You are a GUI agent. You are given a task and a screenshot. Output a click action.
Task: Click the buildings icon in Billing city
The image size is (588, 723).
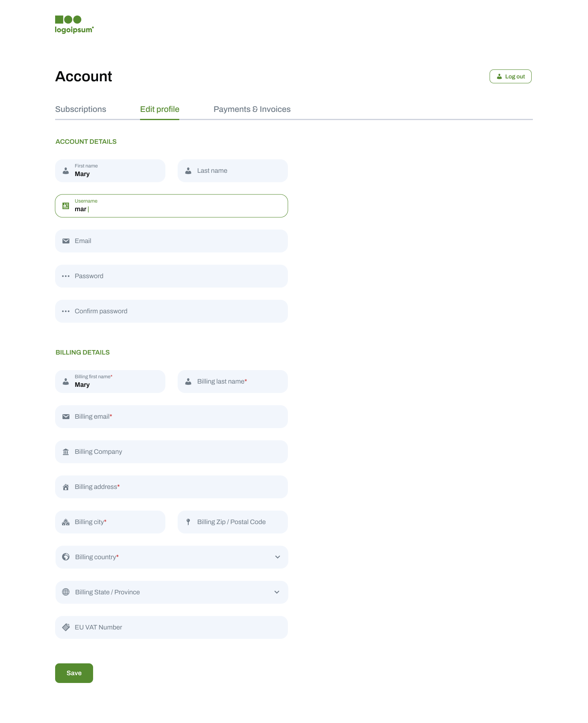click(66, 522)
